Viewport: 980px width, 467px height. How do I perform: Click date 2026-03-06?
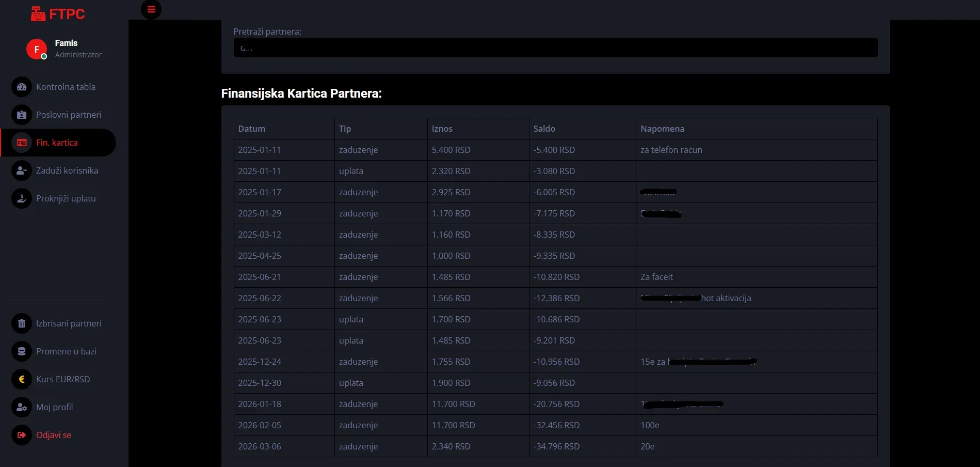click(260, 446)
